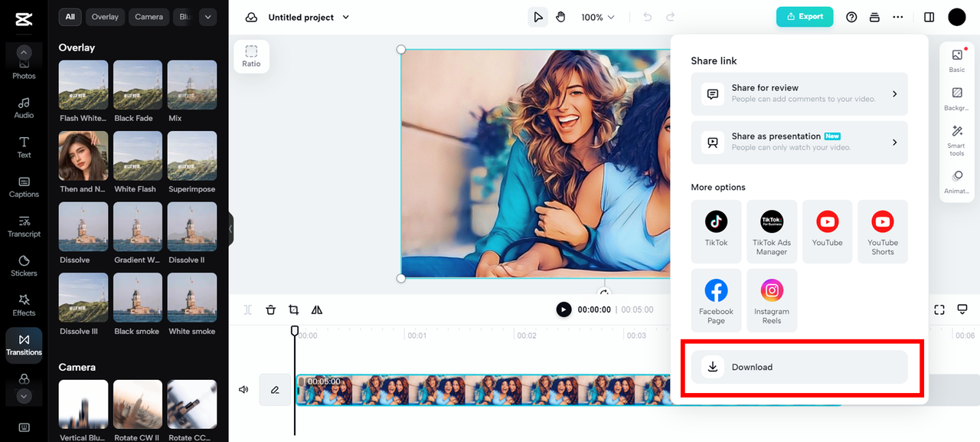Share to TikTok Ads Manager
980x442 pixels.
(772, 231)
